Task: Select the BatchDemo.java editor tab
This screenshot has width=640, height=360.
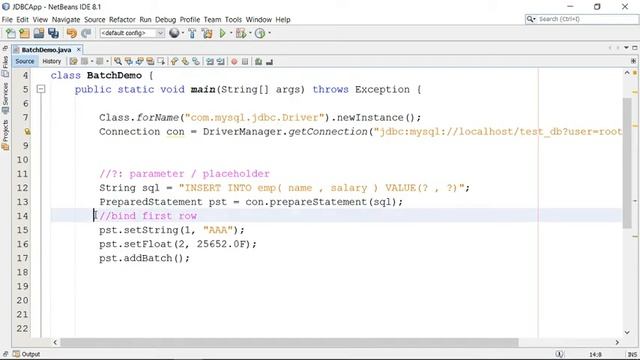Action: 46,50
